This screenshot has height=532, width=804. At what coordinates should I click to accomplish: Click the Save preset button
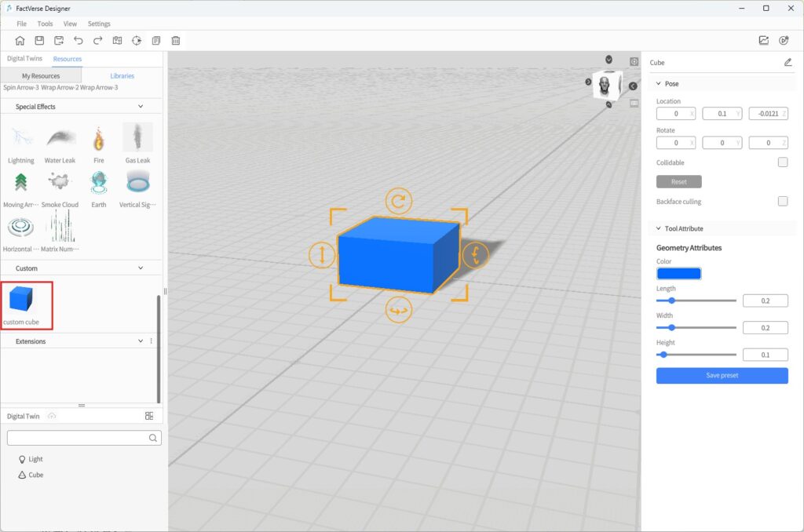(722, 376)
